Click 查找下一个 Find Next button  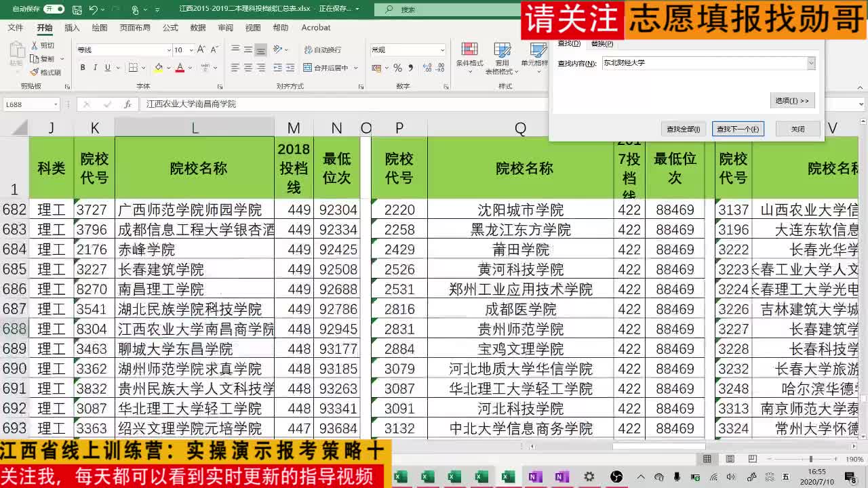[738, 129]
